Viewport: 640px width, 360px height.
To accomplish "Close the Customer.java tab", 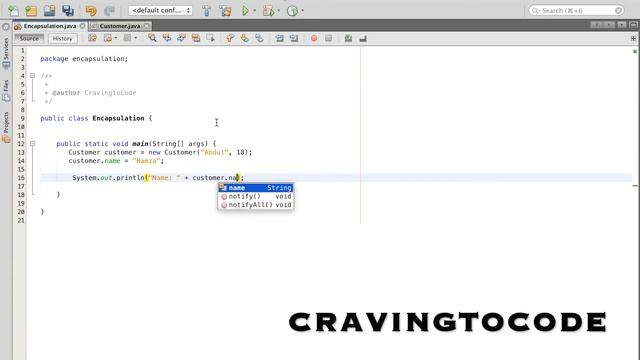I will pyautogui.click(x=147, y=26).
